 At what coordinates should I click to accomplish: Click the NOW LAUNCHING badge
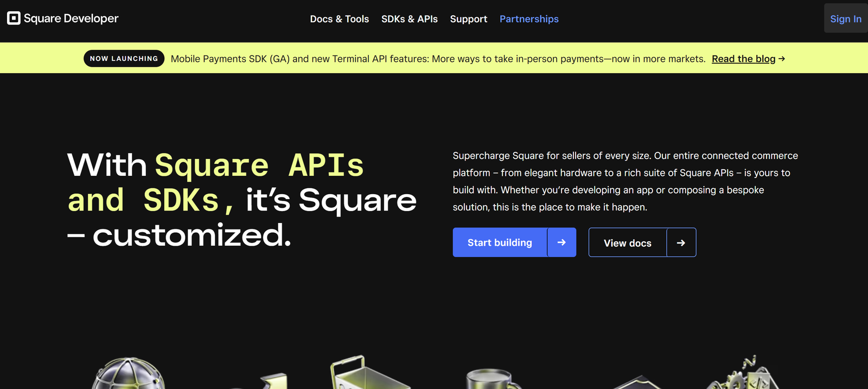[124, 59]
